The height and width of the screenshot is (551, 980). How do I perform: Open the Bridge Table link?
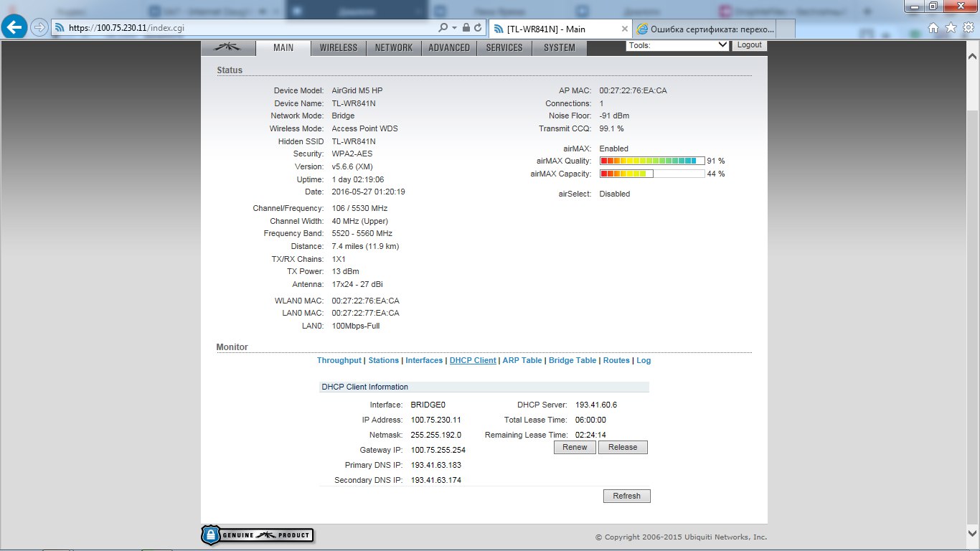point(573,360)
